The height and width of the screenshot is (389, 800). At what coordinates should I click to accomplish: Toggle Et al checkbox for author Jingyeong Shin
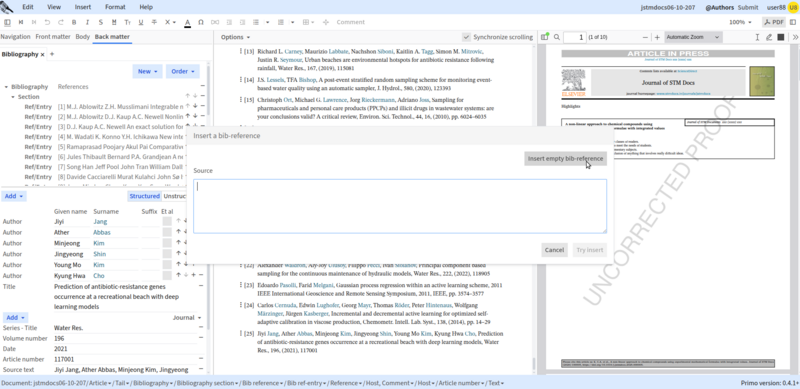pyautogui.click(x=167, y=254)
